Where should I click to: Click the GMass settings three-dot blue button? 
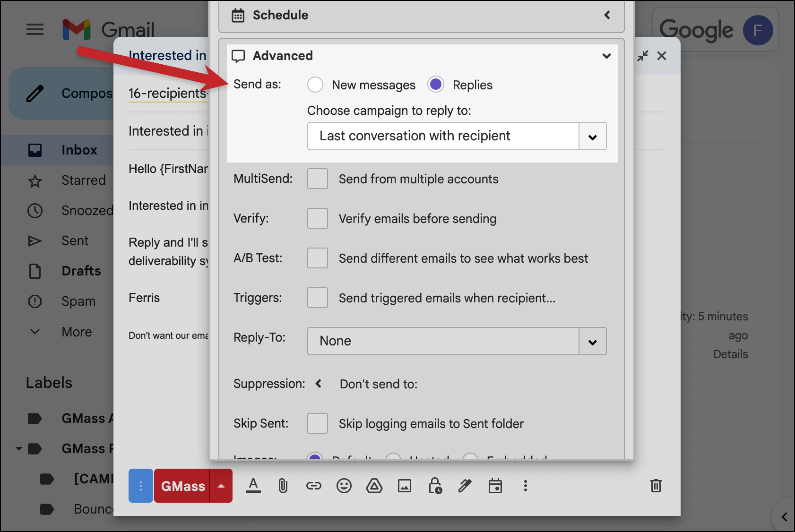point(141,486)
